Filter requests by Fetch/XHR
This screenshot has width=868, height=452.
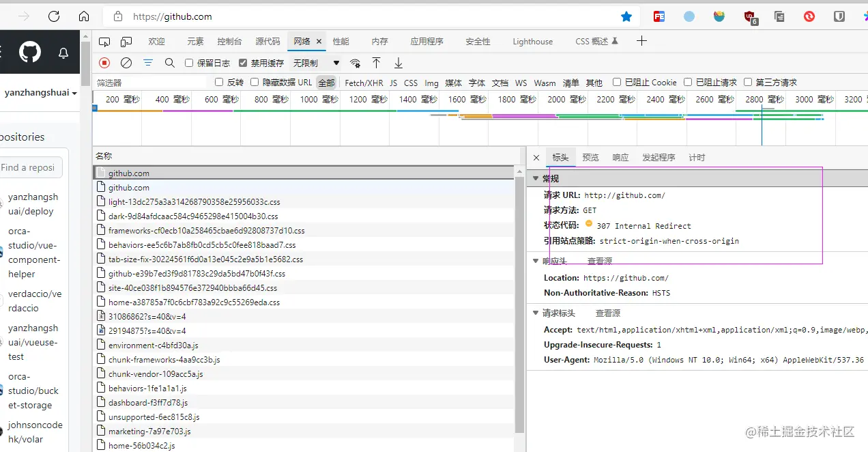[364, 83]
